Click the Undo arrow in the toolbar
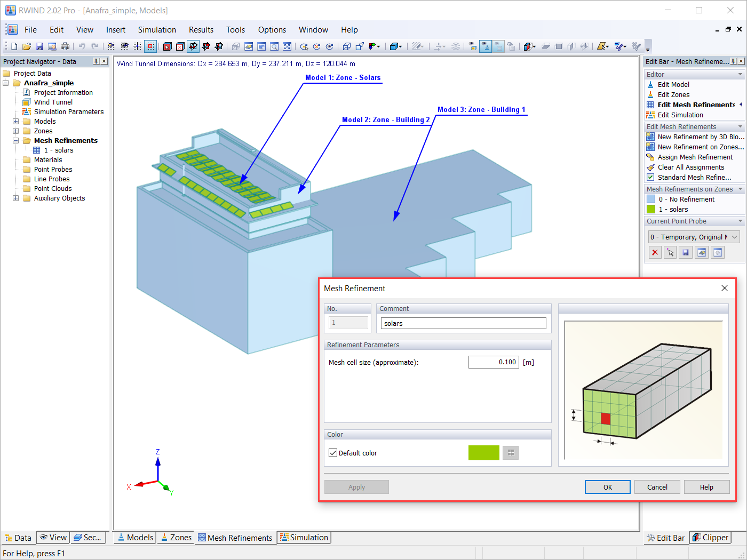 [82, 46]
